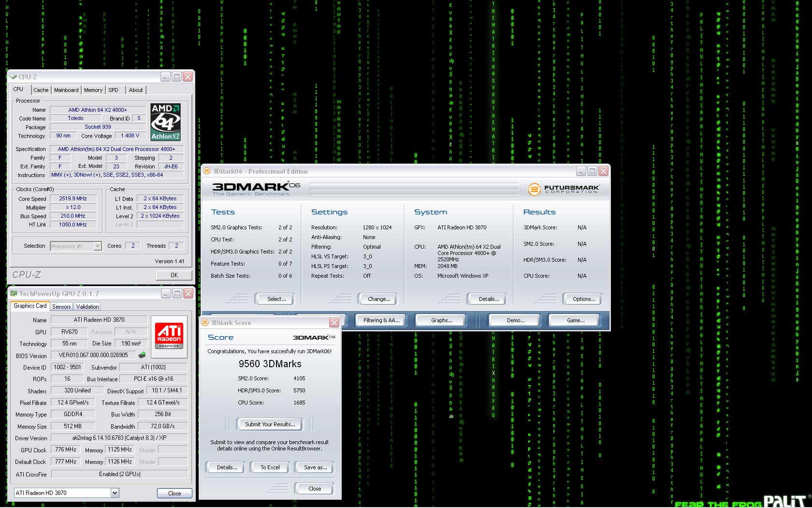The height and width of the screenshot is (508, 812).
Task: Export results with To Excel button
Action: click(270, 467)
